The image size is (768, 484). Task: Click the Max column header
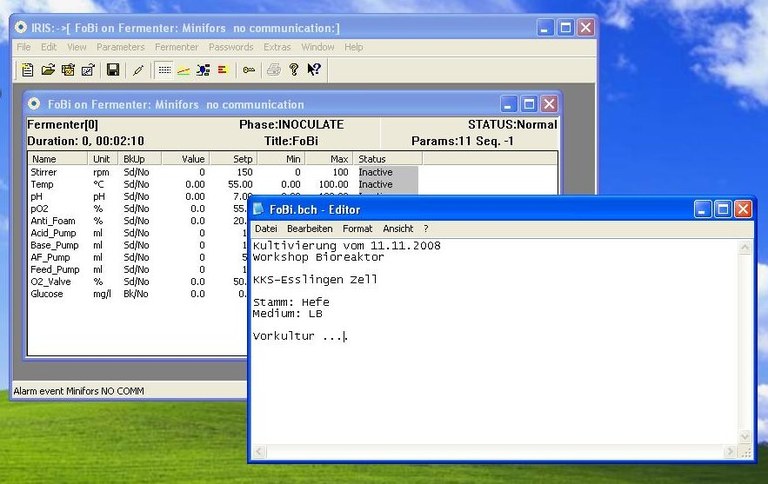[x=329, y=159]
